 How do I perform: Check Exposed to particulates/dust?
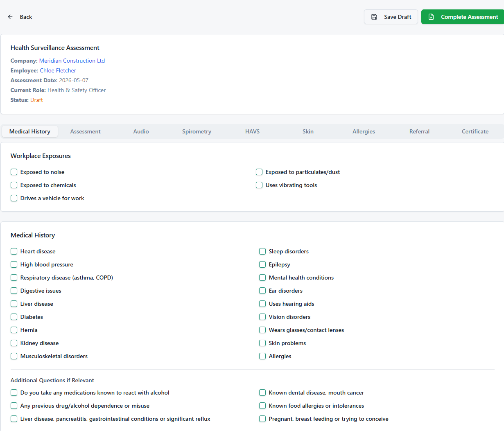point(259,172)
